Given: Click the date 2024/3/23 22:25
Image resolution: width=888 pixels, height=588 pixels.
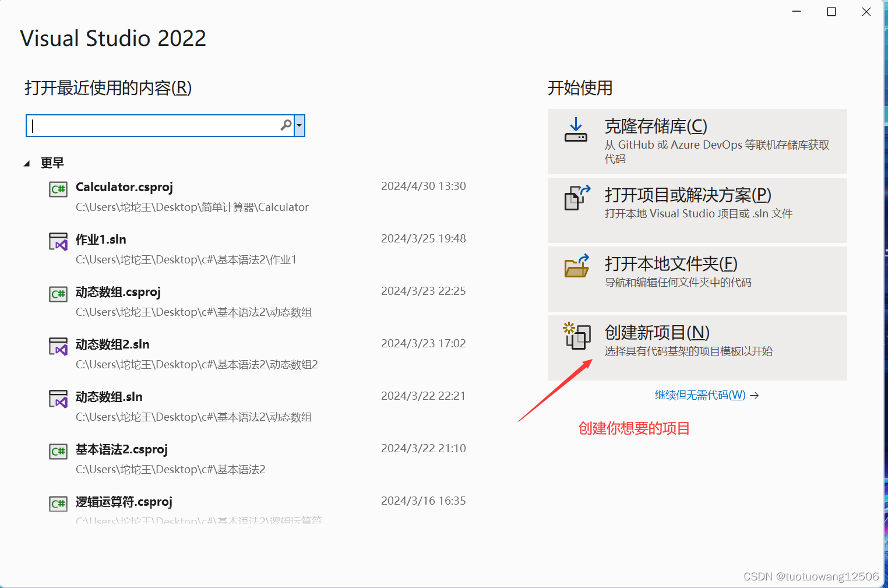Looking at the screenshot, I should click(x=424, y=291).
